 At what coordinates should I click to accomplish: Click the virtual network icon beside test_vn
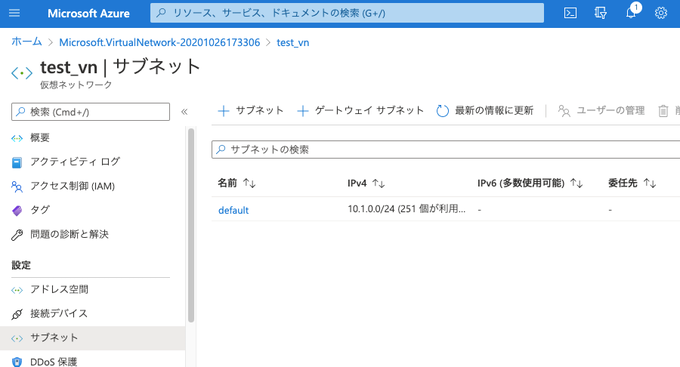click(22, 73)
